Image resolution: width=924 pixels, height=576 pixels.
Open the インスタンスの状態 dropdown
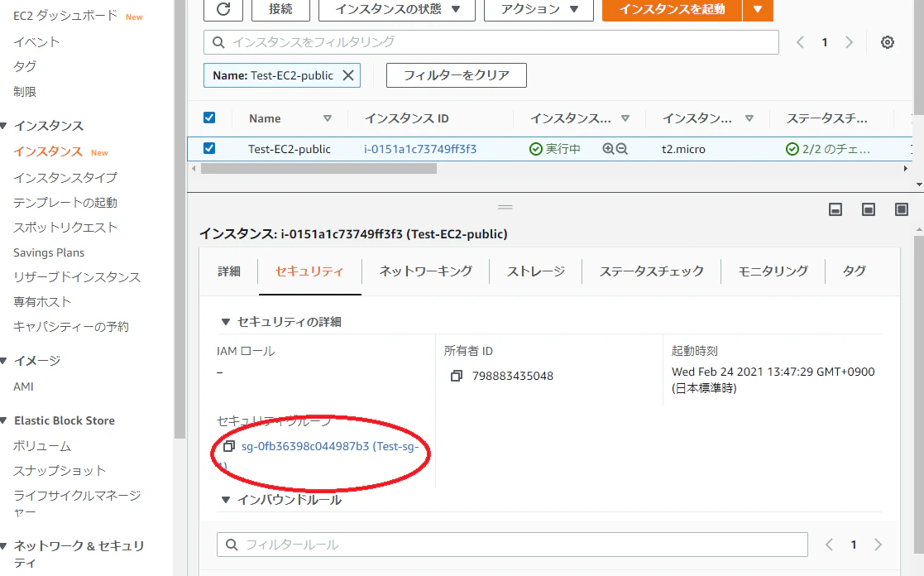point(396,9)
